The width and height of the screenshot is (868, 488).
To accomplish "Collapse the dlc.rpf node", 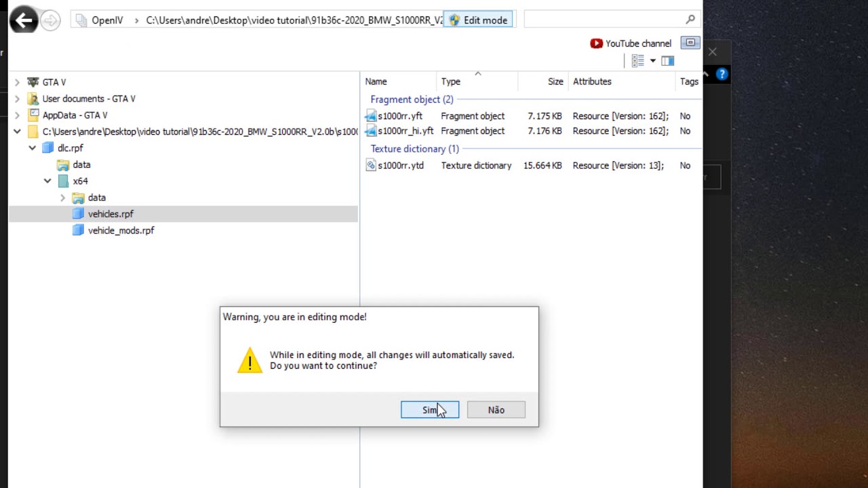I will pyautogui.click(x=32, y=148).
